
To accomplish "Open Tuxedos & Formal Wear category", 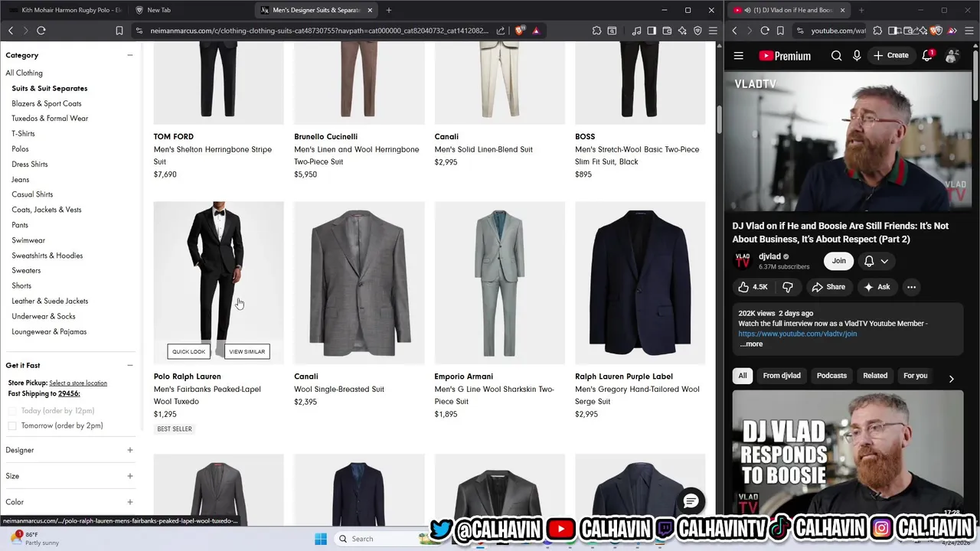I will pyautogui.click(x=50, y=119).
